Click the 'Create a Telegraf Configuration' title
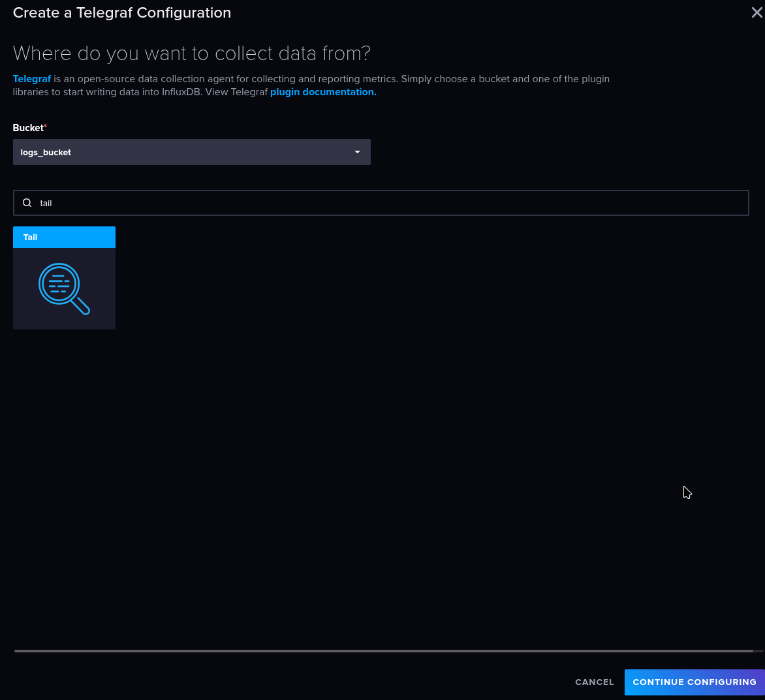765x700 pixels. click(x=122, y=13)
